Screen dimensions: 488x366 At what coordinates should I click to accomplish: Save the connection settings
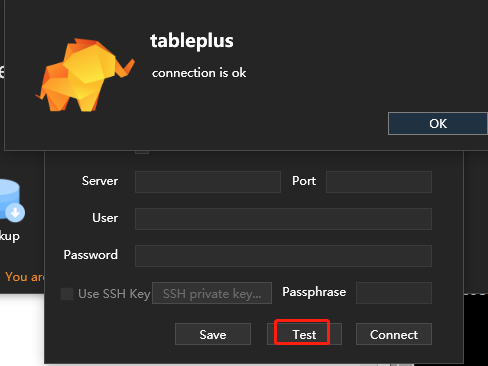point(213,334)
